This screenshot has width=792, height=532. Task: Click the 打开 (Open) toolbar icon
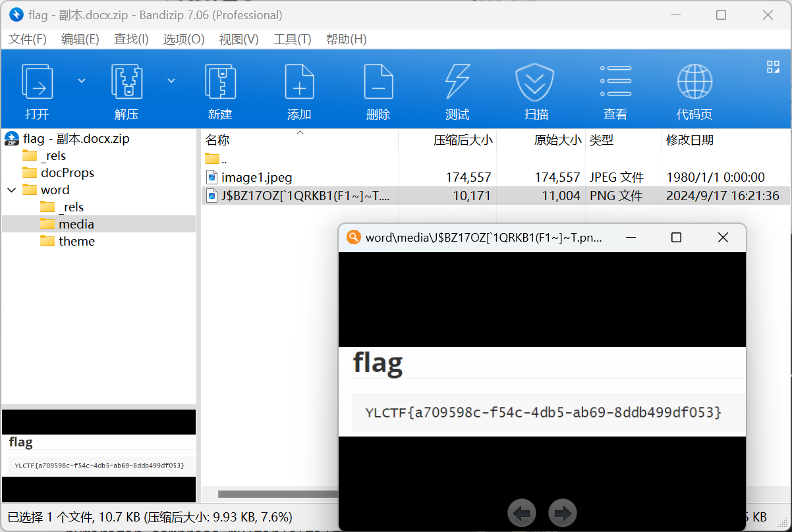(37, 81)
